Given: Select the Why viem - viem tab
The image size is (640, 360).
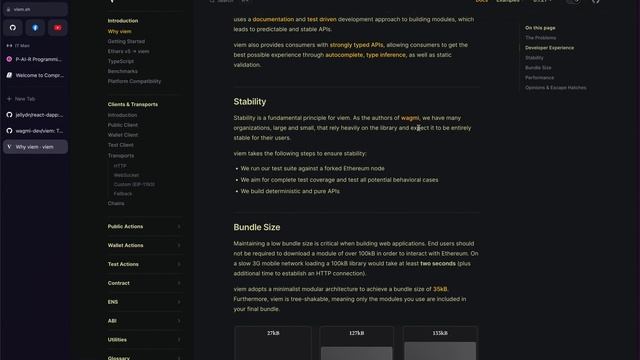Looking at the screenshot, I should click(x=36, y=147).
